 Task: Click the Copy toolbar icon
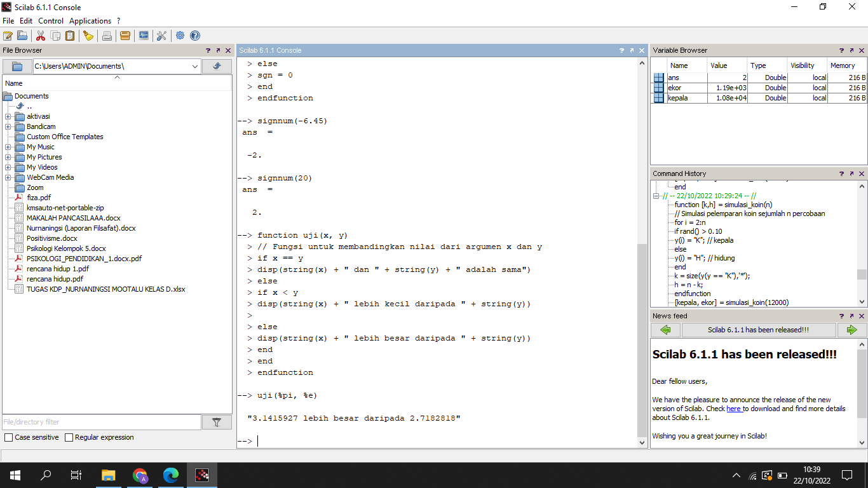pos(55,36)
